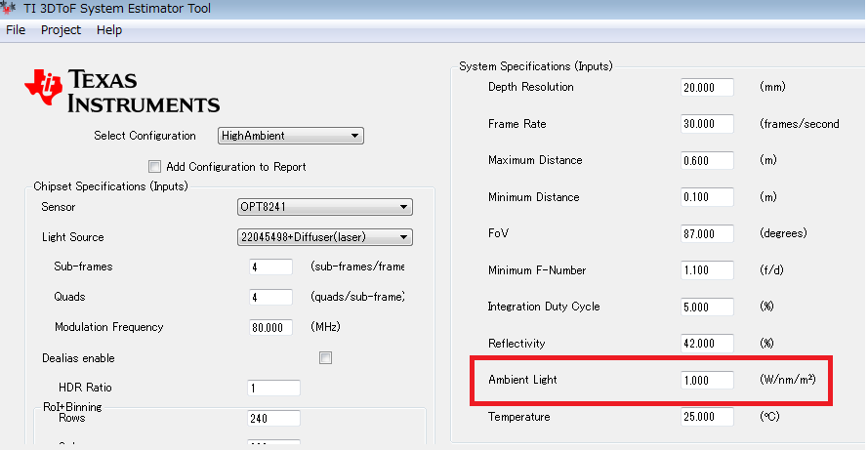The width and height of the screenshot is (868, 451).
Task: Click the Maximum Distance field 0.600
Action: pyautogui.click(x=707, y=160)
